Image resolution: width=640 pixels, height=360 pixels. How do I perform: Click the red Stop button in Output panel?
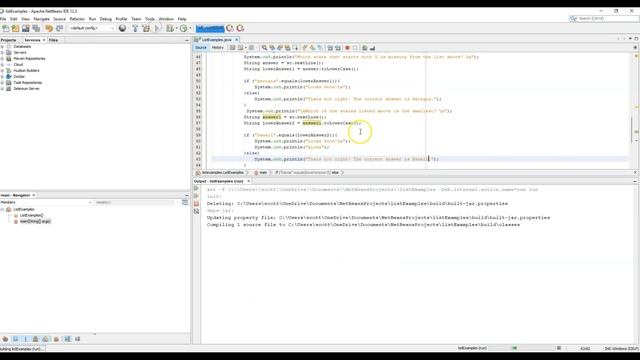(x=196, y=203)
